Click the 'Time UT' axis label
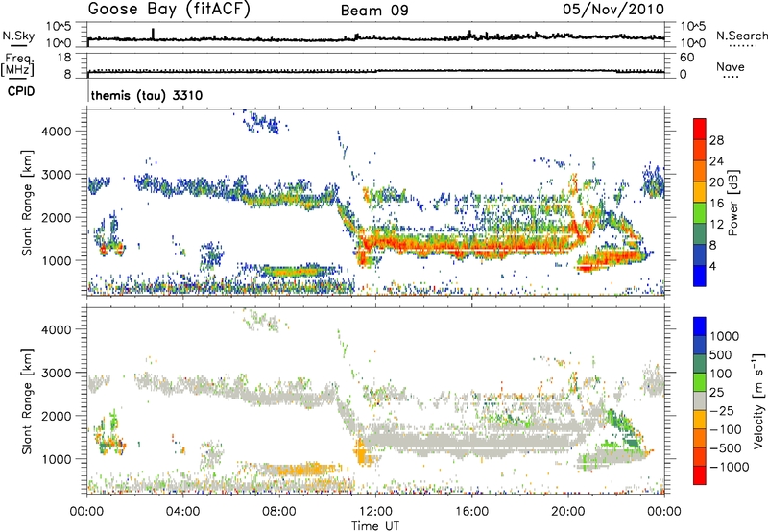Viewport: 768px width, 532px height. point(375,526)
